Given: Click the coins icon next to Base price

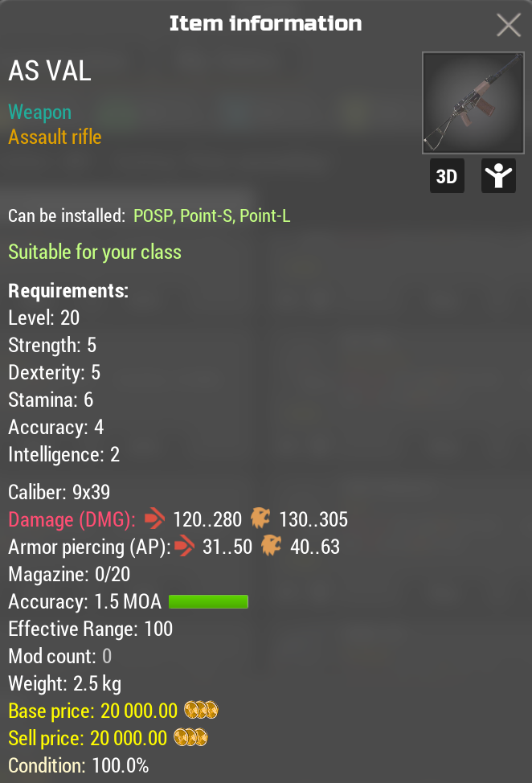Looking at the screenshot, I should (201, 711).
